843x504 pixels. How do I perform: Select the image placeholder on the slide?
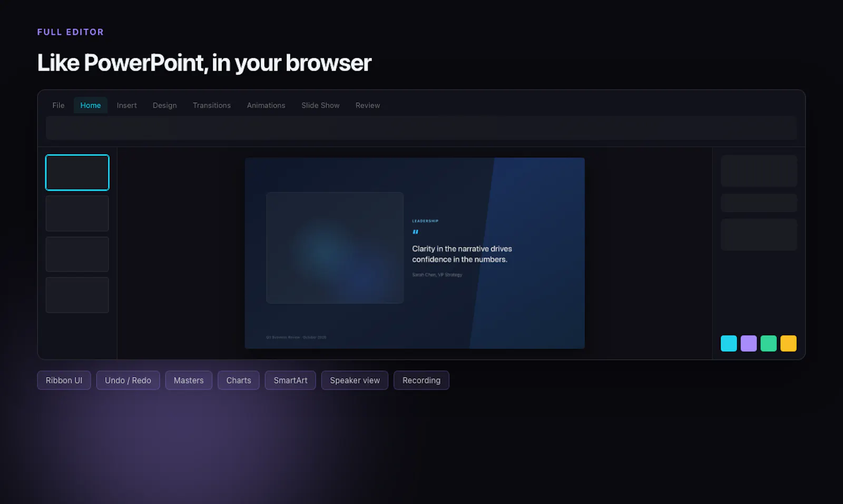335,248
